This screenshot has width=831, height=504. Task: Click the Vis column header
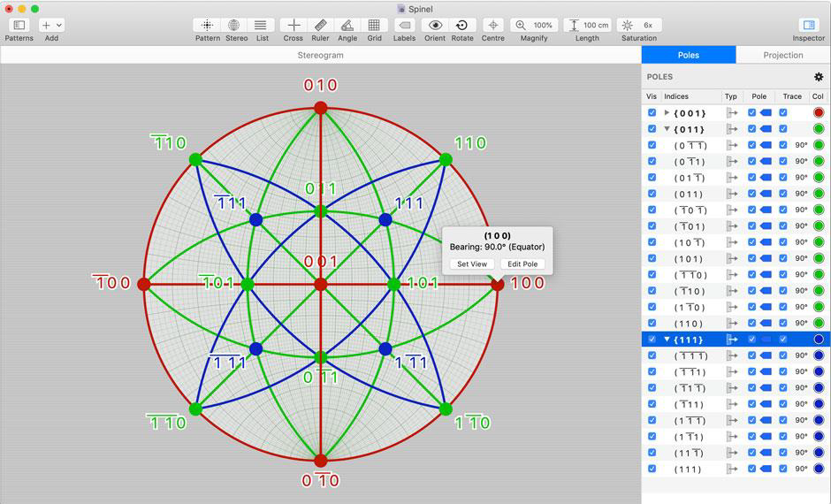[652, 96]
